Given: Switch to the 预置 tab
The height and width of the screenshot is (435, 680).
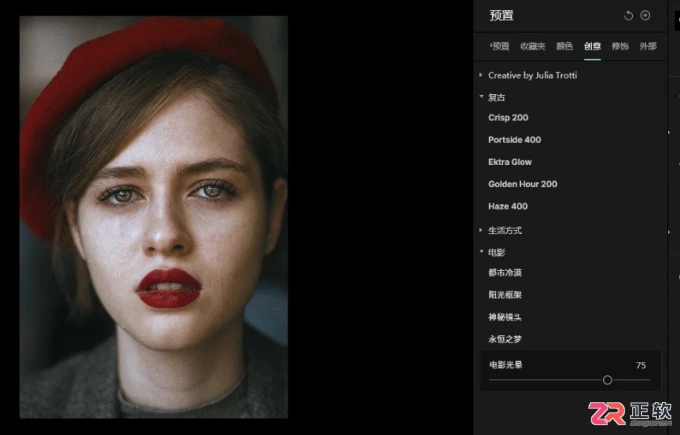Looking at the screenshot, I should (x=499, y=46).
